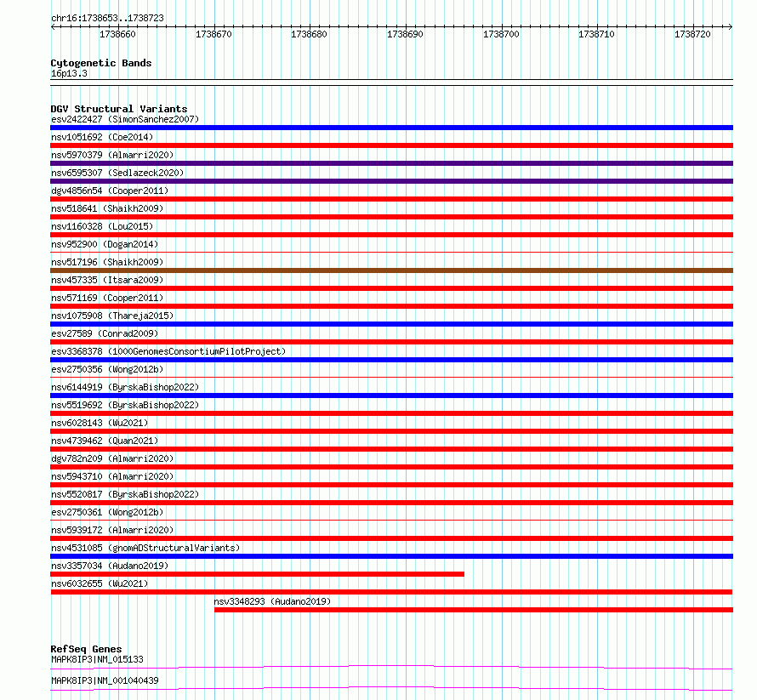Image resolution: width=757 pixels, height=700 pixels.
Task: Click the red bar under nsv3348293
Action: [x=474, y=610]
